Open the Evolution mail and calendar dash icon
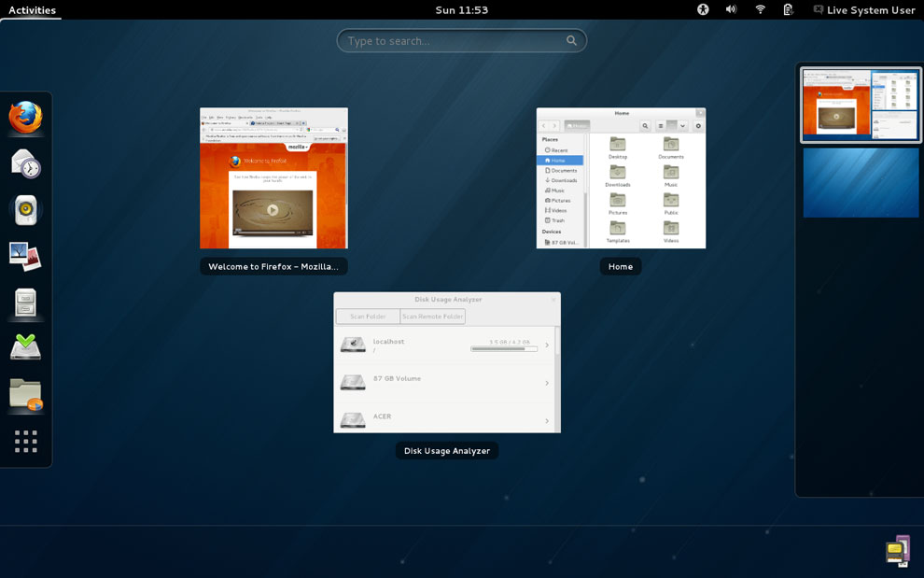 point(25,163)
